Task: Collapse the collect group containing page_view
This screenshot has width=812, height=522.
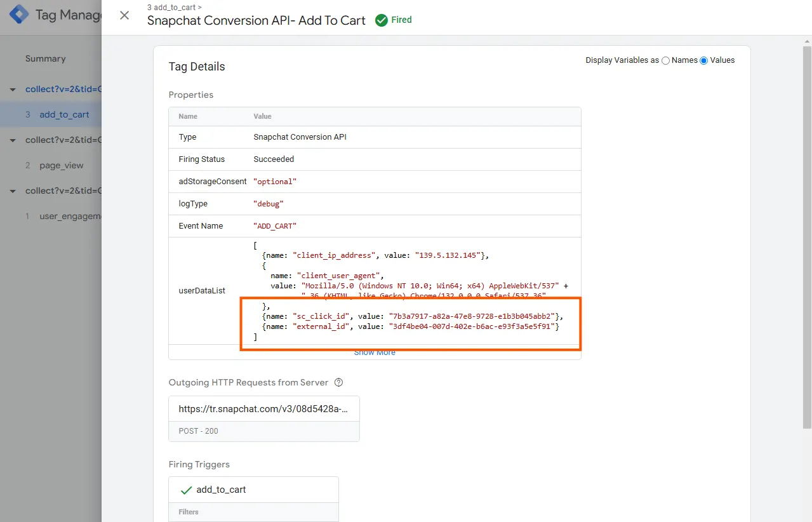Action: (x=13, y=140)
